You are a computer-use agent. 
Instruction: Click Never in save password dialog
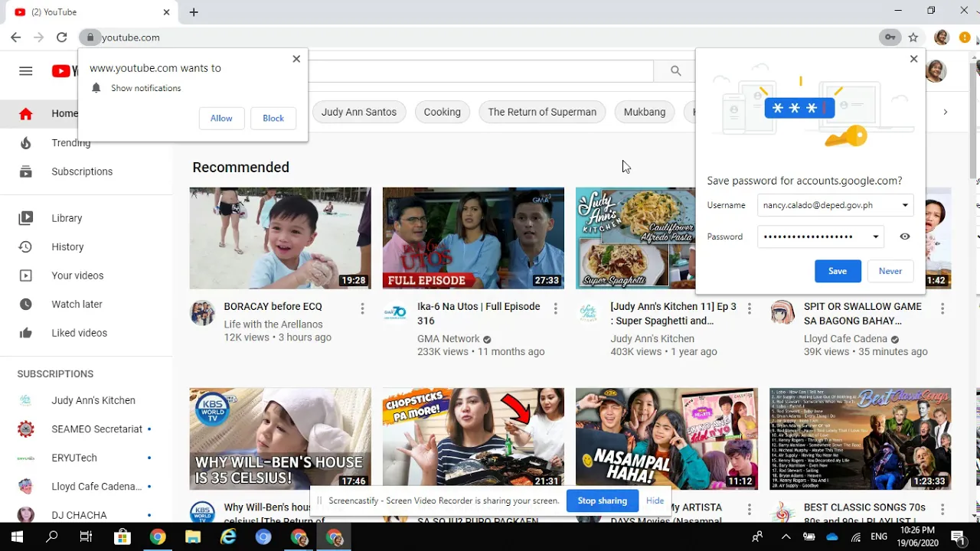[890, 271]
